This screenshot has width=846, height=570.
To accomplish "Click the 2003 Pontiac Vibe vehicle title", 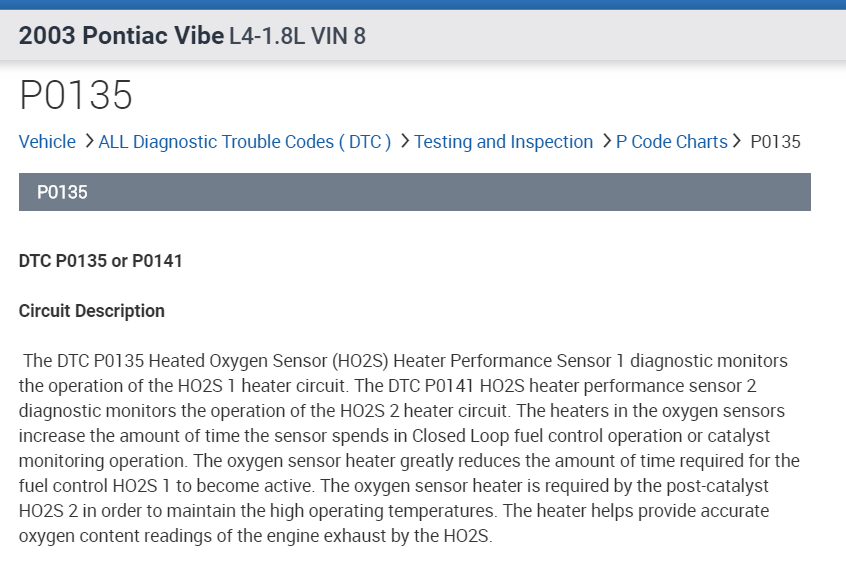I will click(121, 37).
